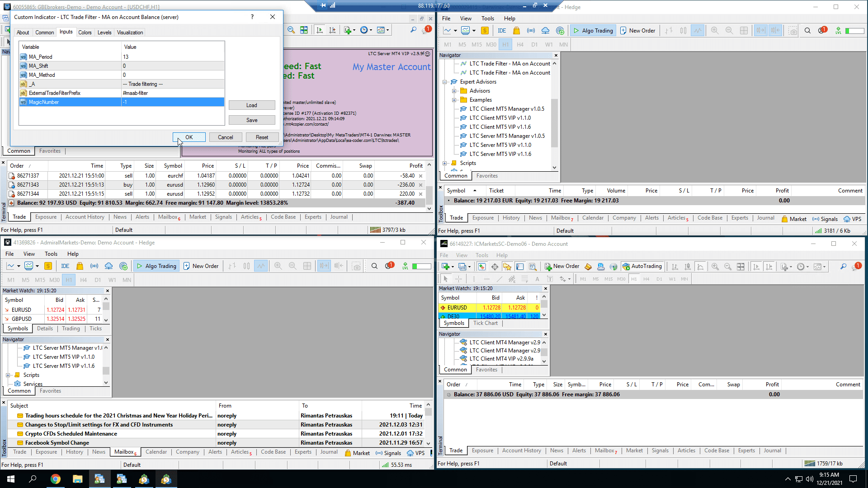Viewport: 868px width, 488px height.
Task: Click the crosshair tool in ICMarkets toolbar
Action: tap(458, 279)
